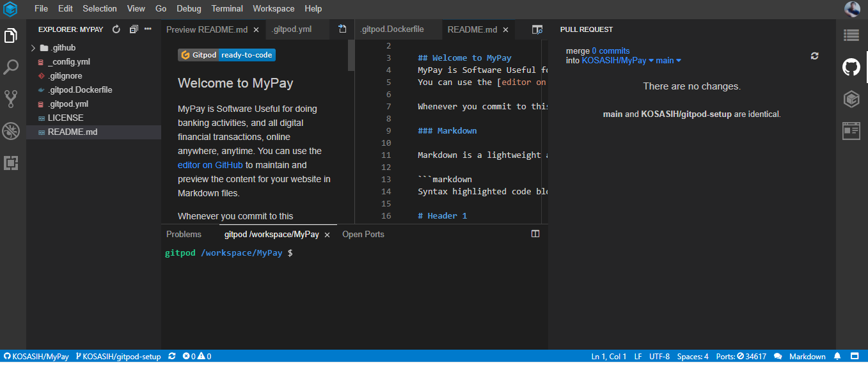Click Ports 34617 in status bar

tap(741, 356)
